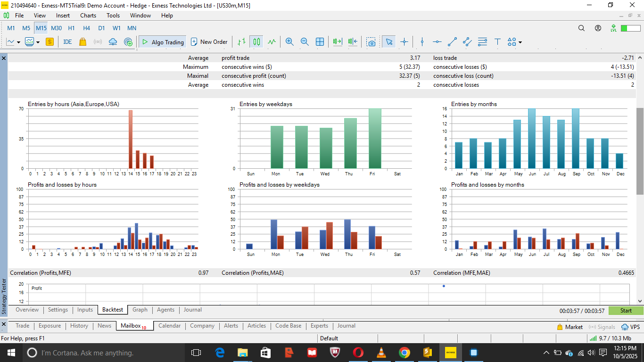Click the New Order button
644x362 pixels.
[x=209, y=42]
